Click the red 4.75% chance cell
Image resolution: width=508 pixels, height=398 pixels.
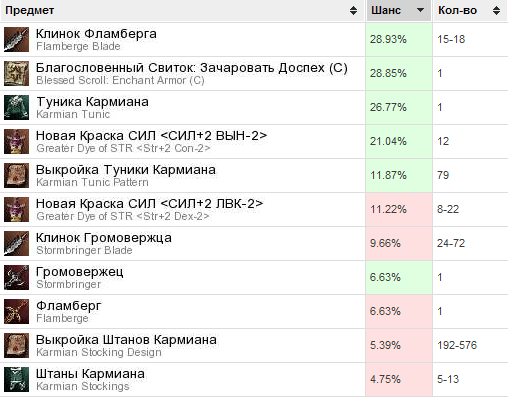pos(399,380)
